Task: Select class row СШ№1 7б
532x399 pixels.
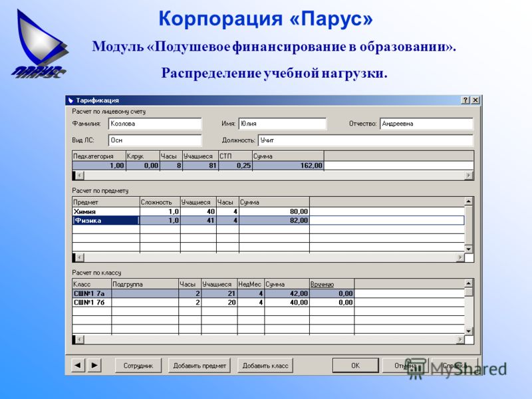Action: coord(268,303)
